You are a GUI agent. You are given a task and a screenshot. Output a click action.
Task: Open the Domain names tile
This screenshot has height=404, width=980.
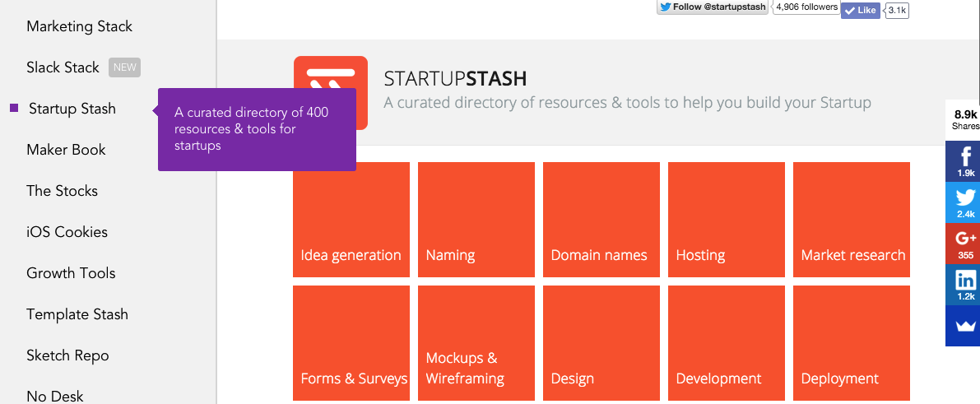601,220
